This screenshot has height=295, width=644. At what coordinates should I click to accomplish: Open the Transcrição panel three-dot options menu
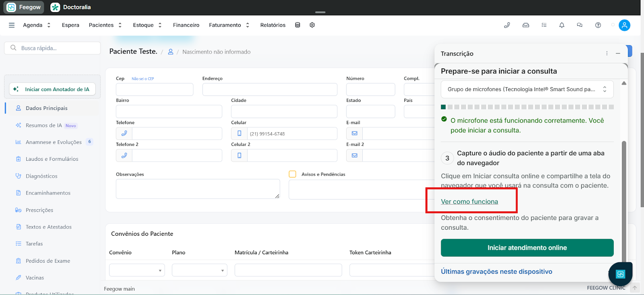[x=607, y=53]
